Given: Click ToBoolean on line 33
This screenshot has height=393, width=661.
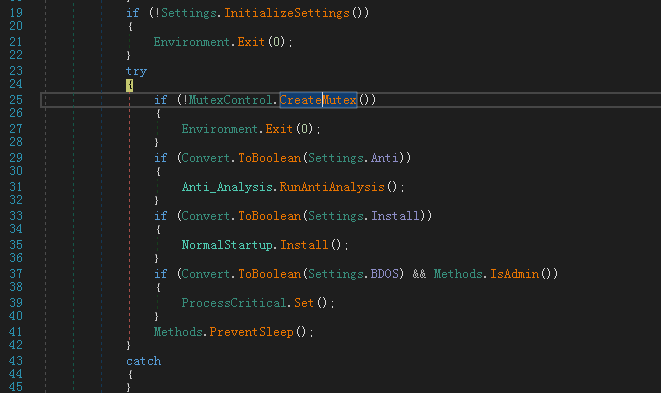Looking at the screenshot, I should [269, 216].
